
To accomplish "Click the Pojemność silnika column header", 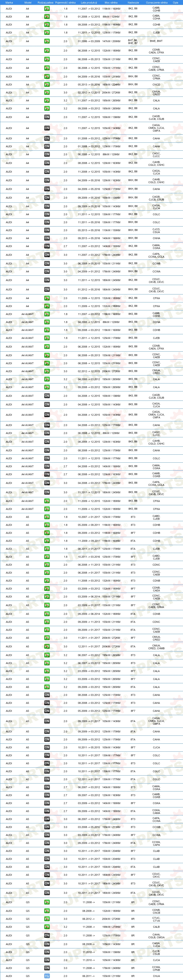I will click(x=66, y=2).
